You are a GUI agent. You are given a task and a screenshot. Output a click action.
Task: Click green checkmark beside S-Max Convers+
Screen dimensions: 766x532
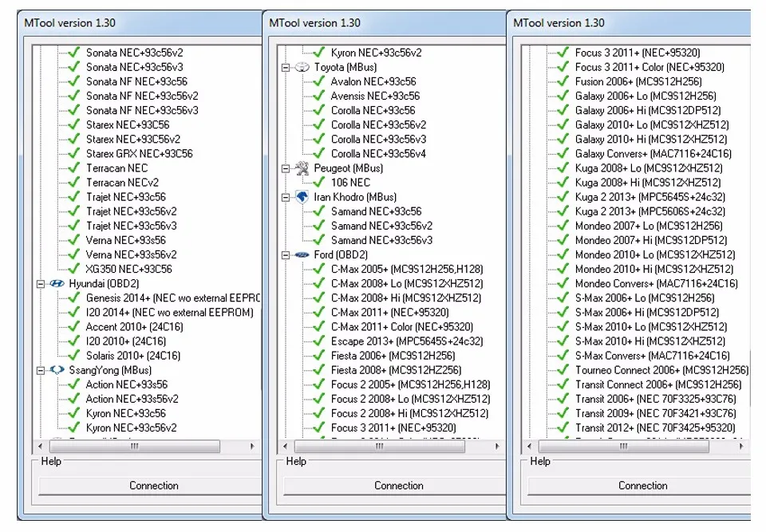pos(563,355)
